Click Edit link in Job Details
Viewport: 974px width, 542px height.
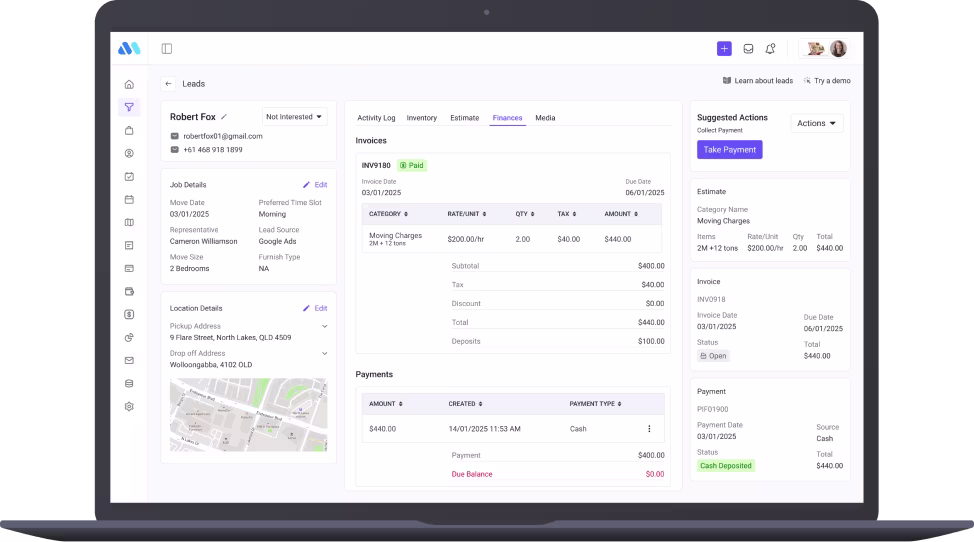(315, 185)
